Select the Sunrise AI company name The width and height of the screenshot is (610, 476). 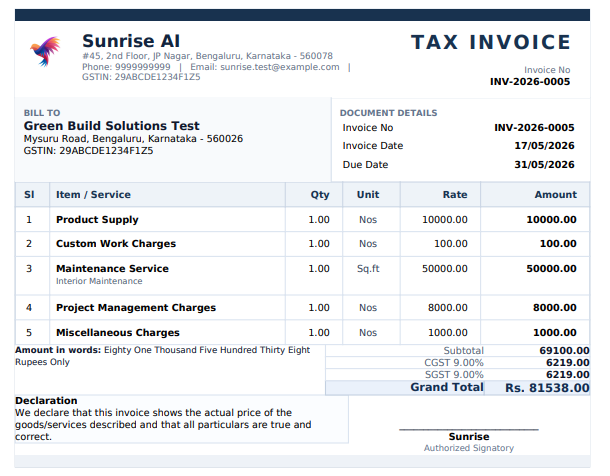click(x=131, y=41)
